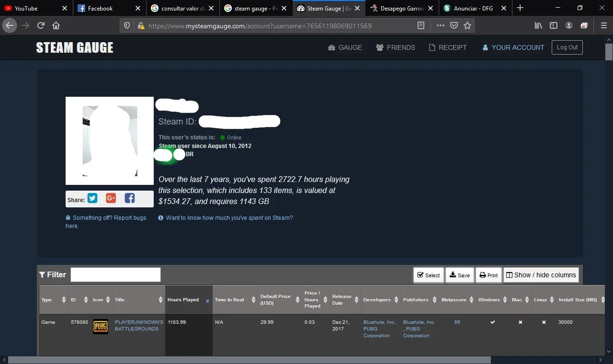Image resolution: width=613 pixels, height=364 pixels.
Task: Click the STEAM GAUGE logo
Action: click(x=75, y=47)
